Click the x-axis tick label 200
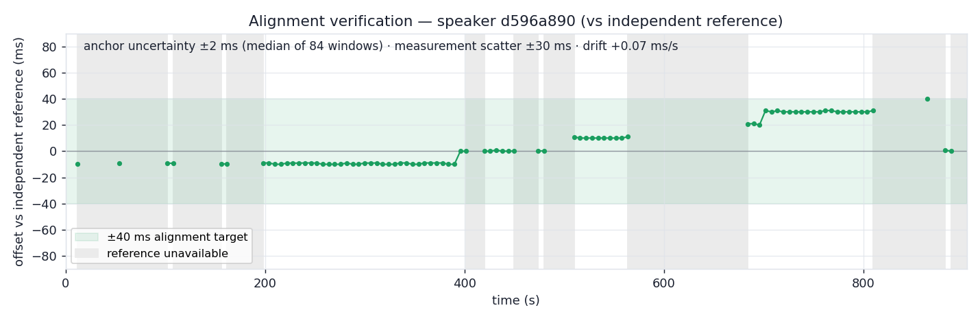 click(265, 283)
